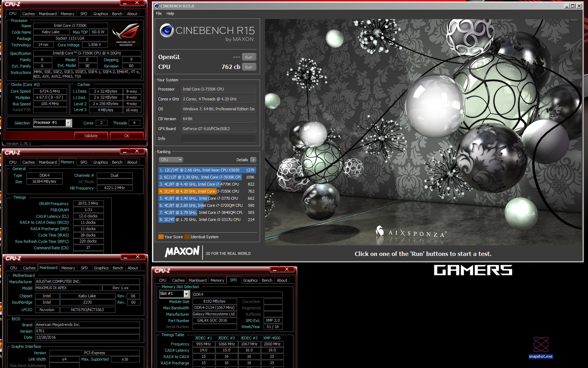Click the AIXSPONZA logo in the render
Screen dimensions: 588x368
(411, 231)
